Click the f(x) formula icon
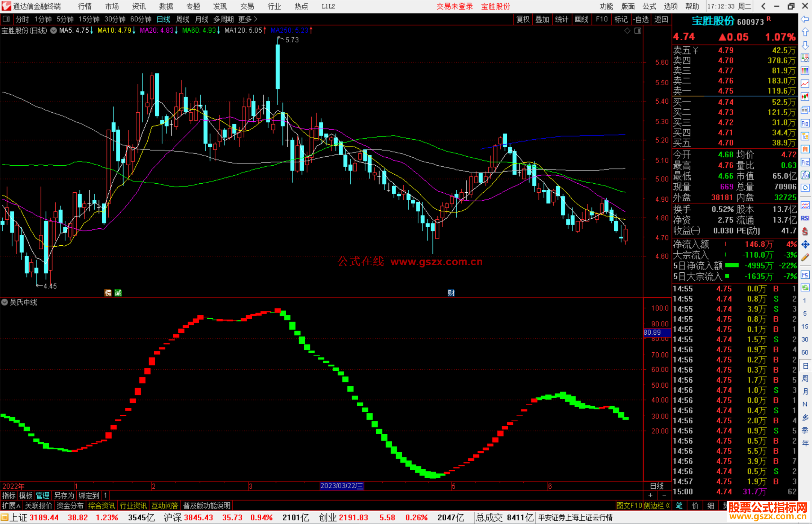The height and width of the screenshot is (524, 812). 805,175
